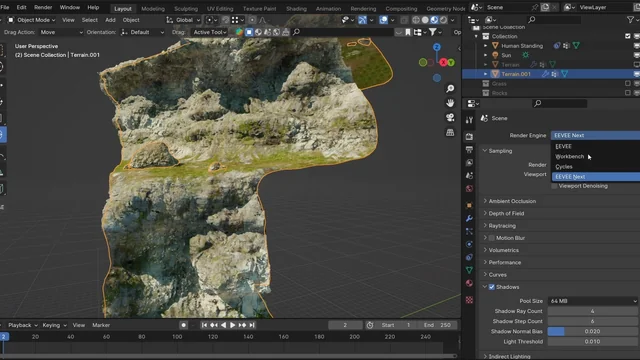Open the Tool properties tab icon

(469, 120)
